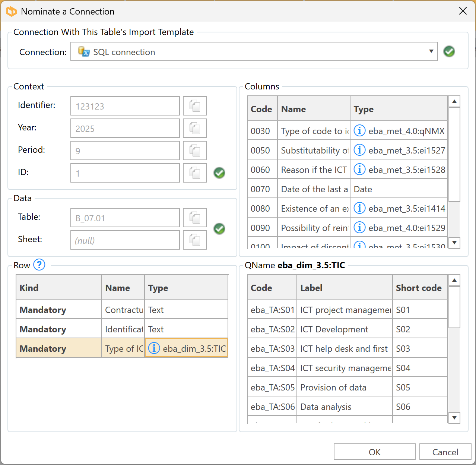Click the green check next to Connection dropdown
The image size is (476, 465).
(449, 51)
